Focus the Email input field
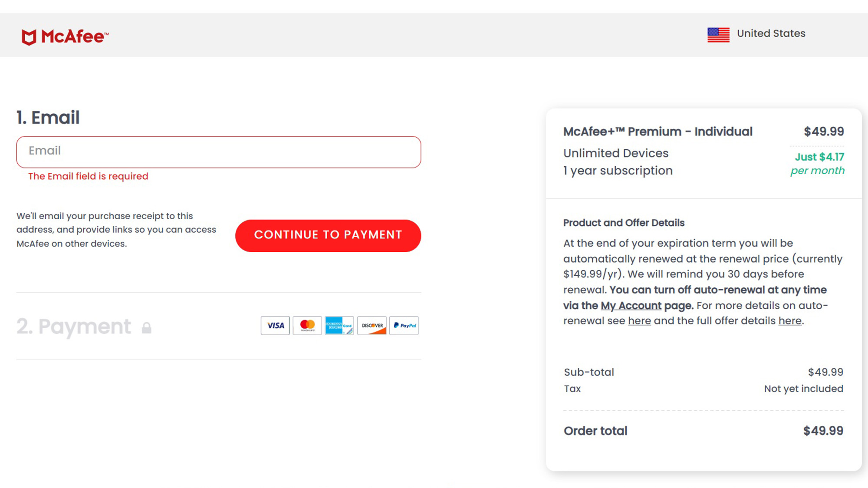This screenshot has width=868, height=488. (219, 152)
